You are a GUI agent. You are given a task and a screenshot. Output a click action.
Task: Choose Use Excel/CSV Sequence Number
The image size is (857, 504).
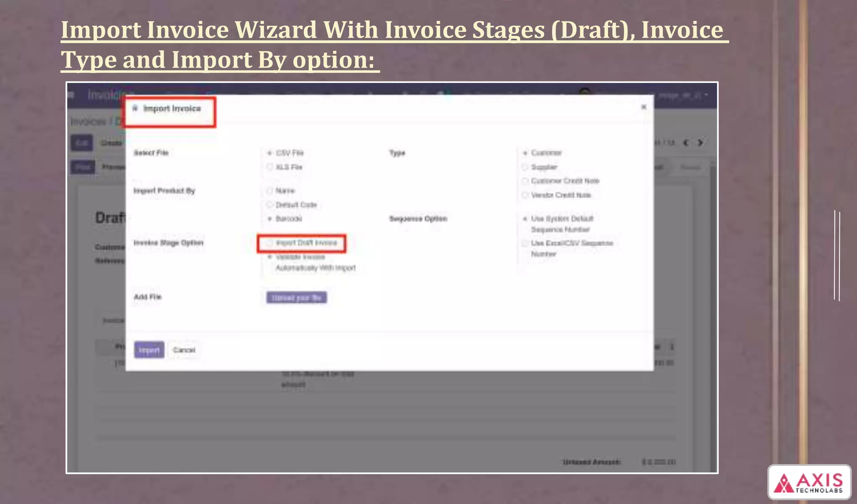click(525, 243)
